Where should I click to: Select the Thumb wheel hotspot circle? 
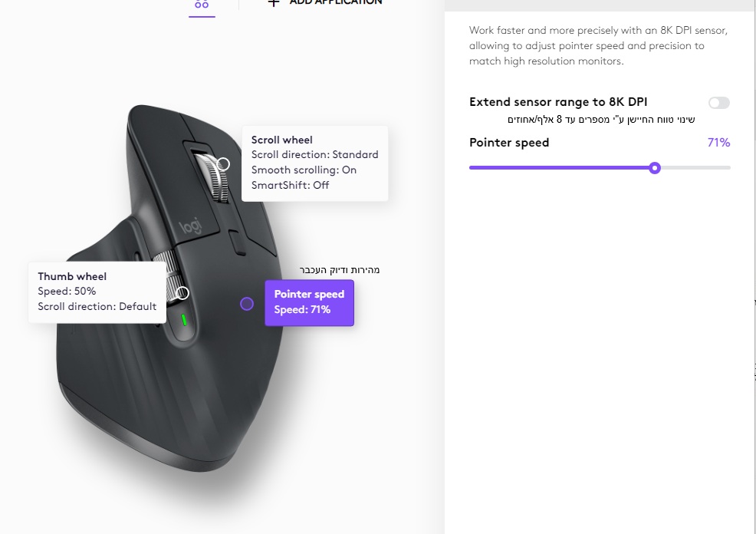[182, 293]
